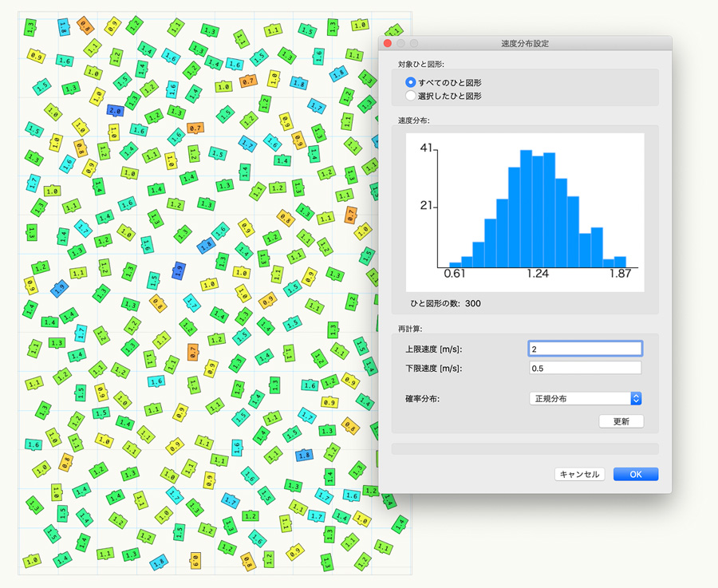Screen dimensions: 718x588
Task: Confirm the dialog with OK
Action: (636, 474)
